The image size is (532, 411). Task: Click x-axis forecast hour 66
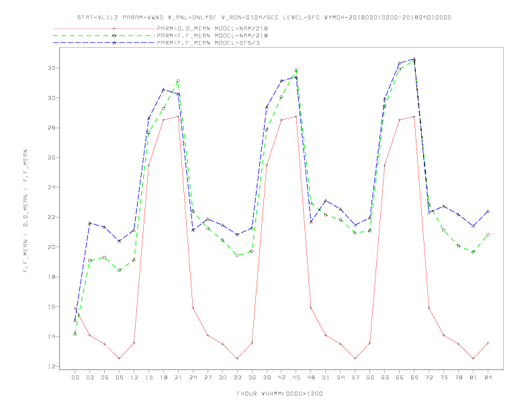click(x=400, y=377)
